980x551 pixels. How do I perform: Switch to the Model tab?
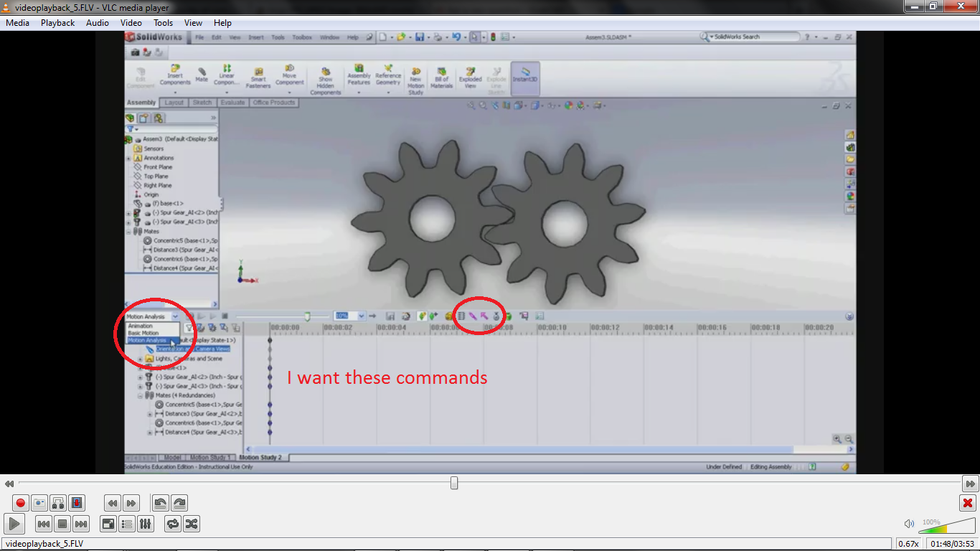click(x=172, y=458)
